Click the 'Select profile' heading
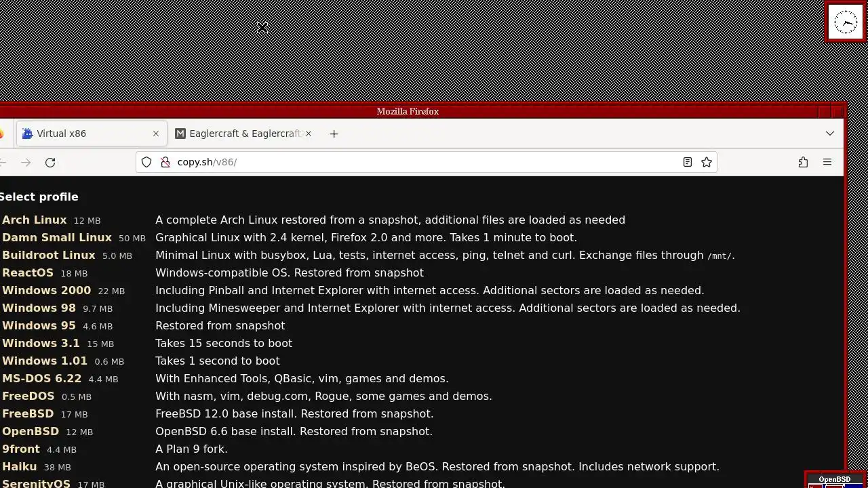The width and height of the screenshot is (868, 488). pyautogui.click(x=39, y=197)
